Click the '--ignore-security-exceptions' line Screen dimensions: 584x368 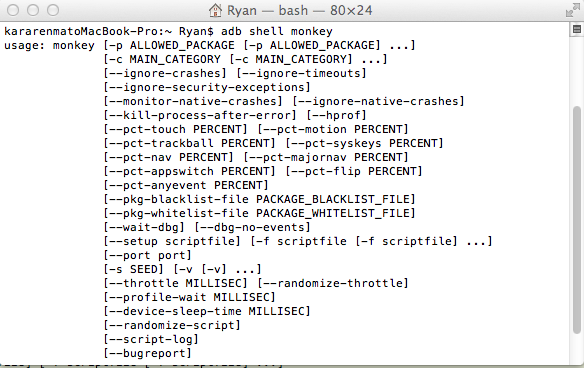click(x=207, y=88)
